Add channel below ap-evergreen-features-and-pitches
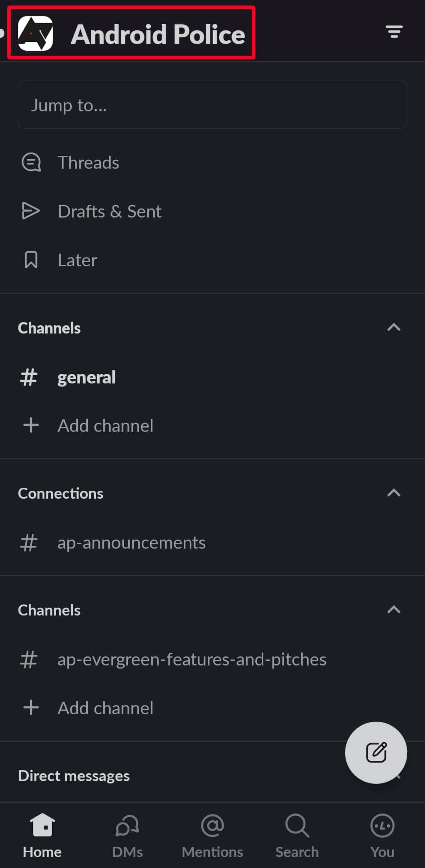The height and width of the screenshot is (868, 425). click(105, 708)
